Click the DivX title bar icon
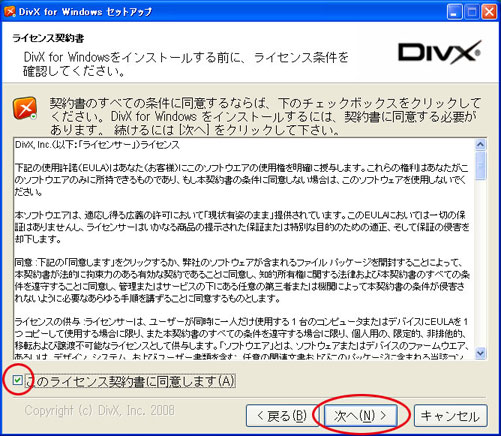The width and height of the screenshot is (501, 436). 9,12
